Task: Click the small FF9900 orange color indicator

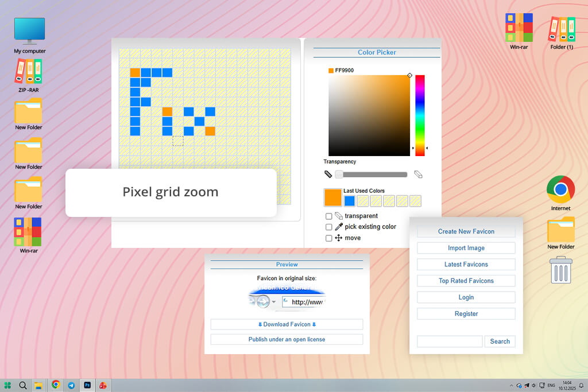Action: click(x=331, y=71)
